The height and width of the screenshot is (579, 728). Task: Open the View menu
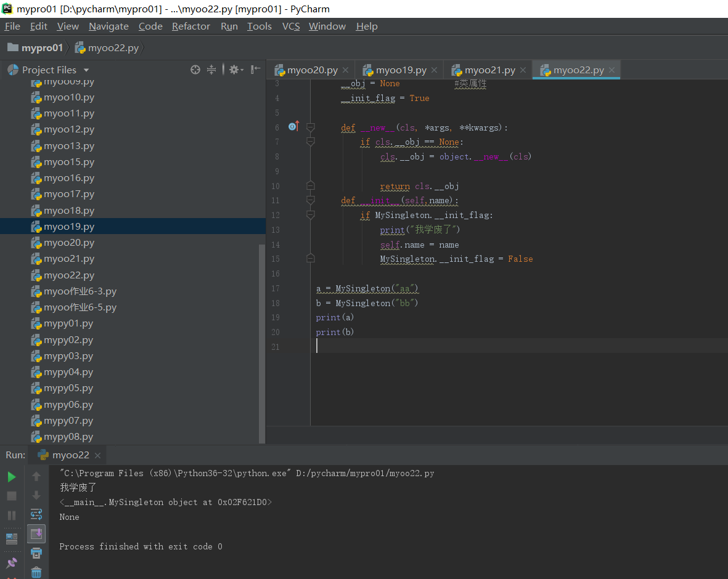[x=68, y=26]
